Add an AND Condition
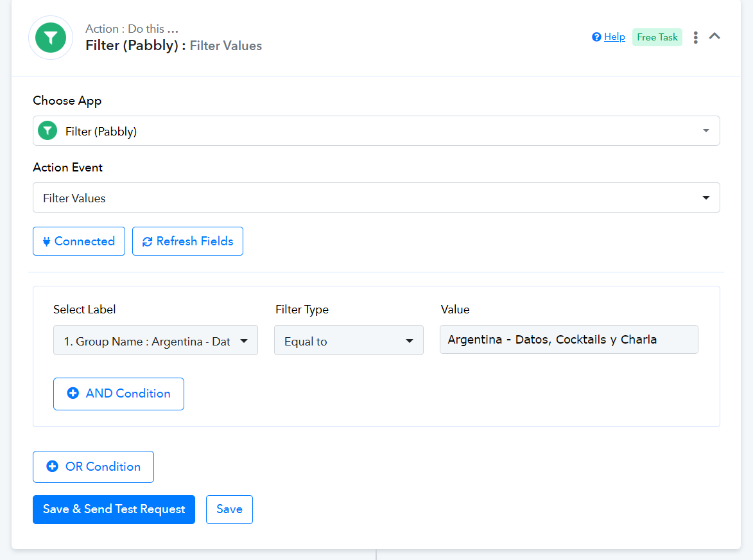 119,394
